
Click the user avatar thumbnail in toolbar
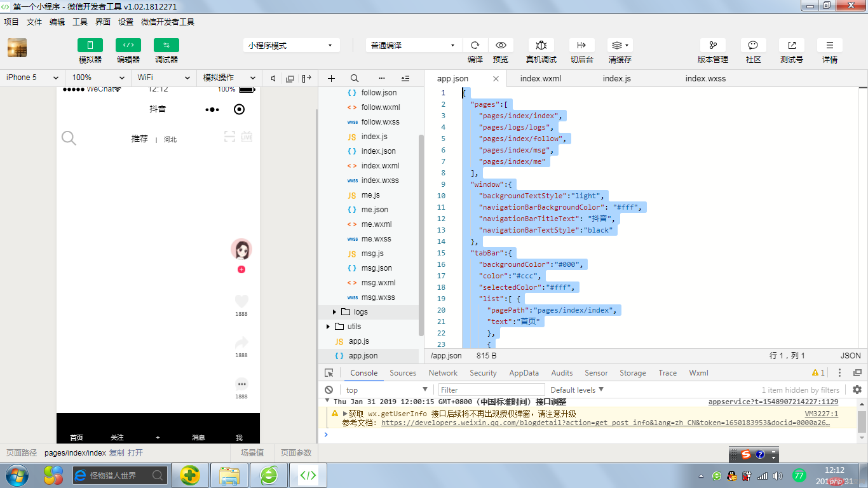point(17,48)
